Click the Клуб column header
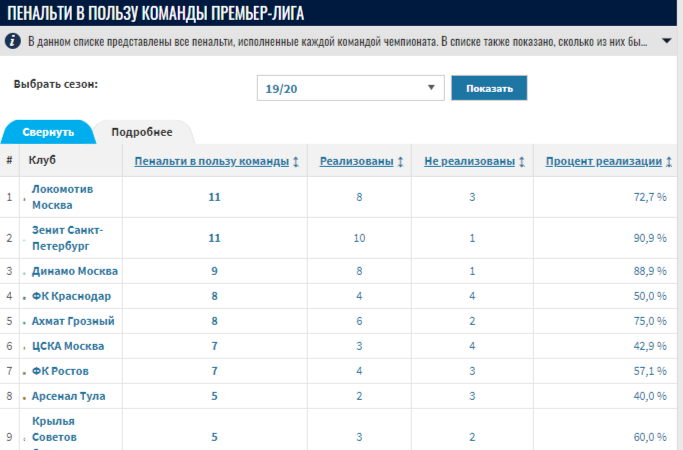 [x=42, y=160]
